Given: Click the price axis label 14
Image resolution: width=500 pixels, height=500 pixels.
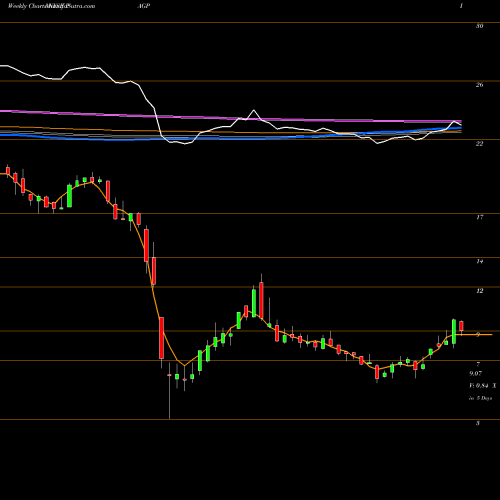Looking at the screenshot, I should (479, 261).
